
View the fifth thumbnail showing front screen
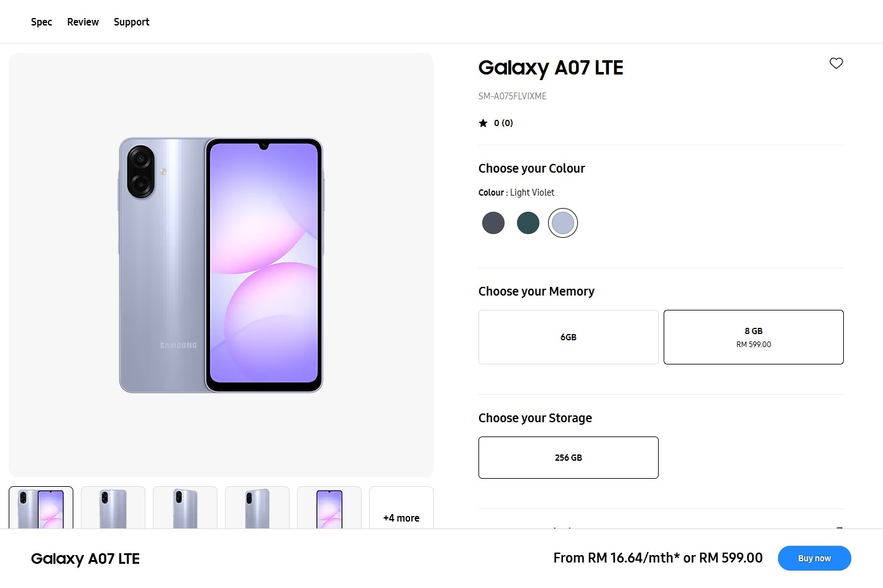(329, 508)
